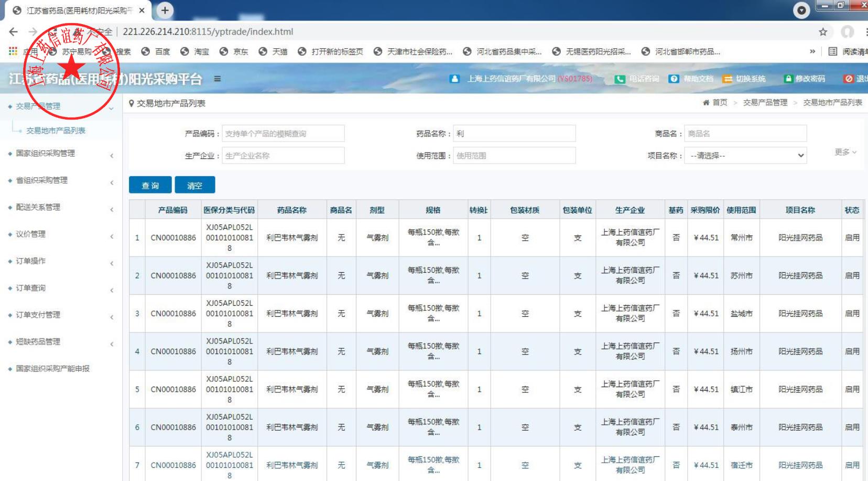Click the 切换系统 switch icon
This screenshot has width=868, height=481.
pos(728,79)
